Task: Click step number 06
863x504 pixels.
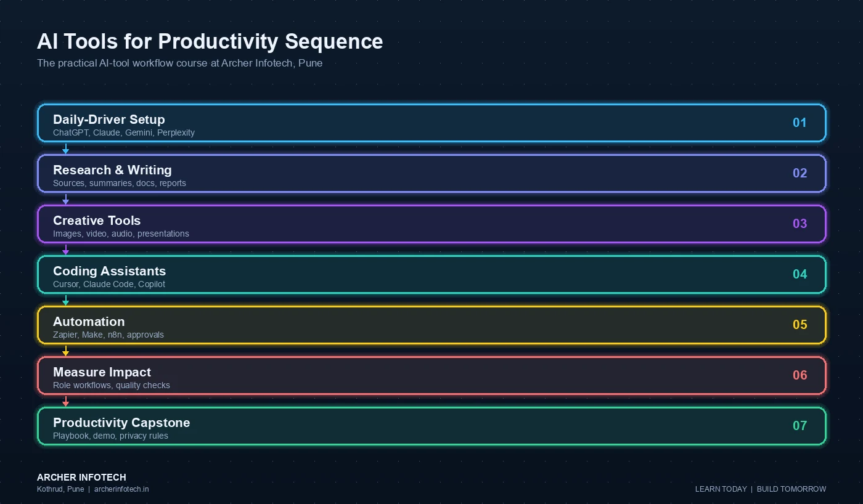Action: click(800, 375)
